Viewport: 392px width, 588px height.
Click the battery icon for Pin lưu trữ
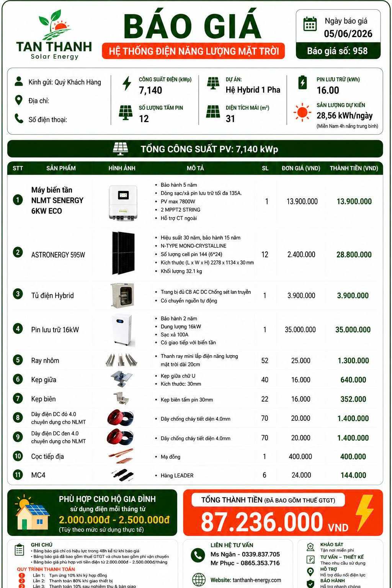point(302,82)
